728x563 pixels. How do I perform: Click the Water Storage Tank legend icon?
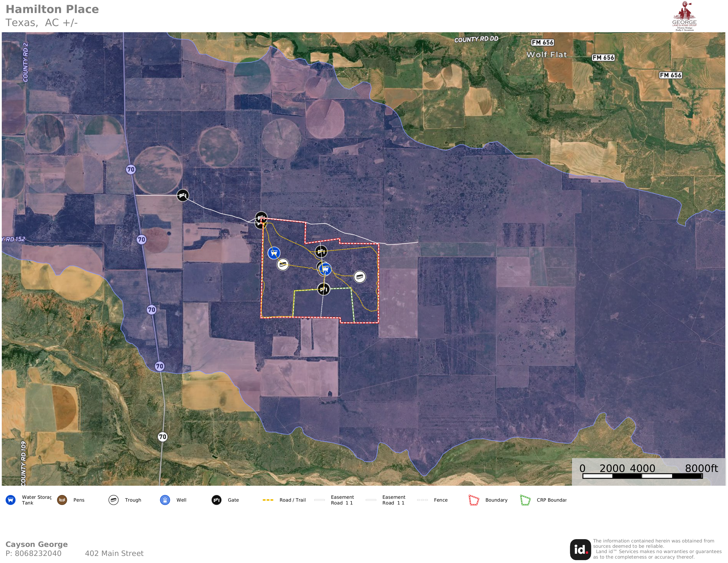tap(11, 500)
